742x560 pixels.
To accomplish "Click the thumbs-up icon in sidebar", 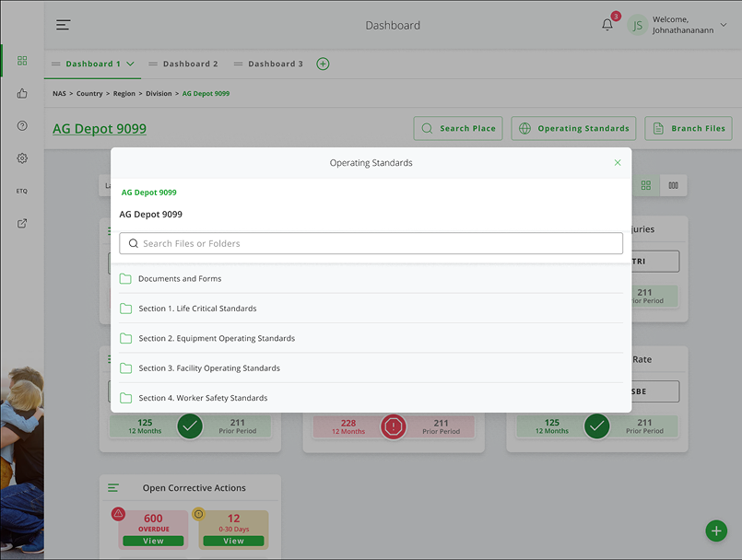I will point(22,93).
